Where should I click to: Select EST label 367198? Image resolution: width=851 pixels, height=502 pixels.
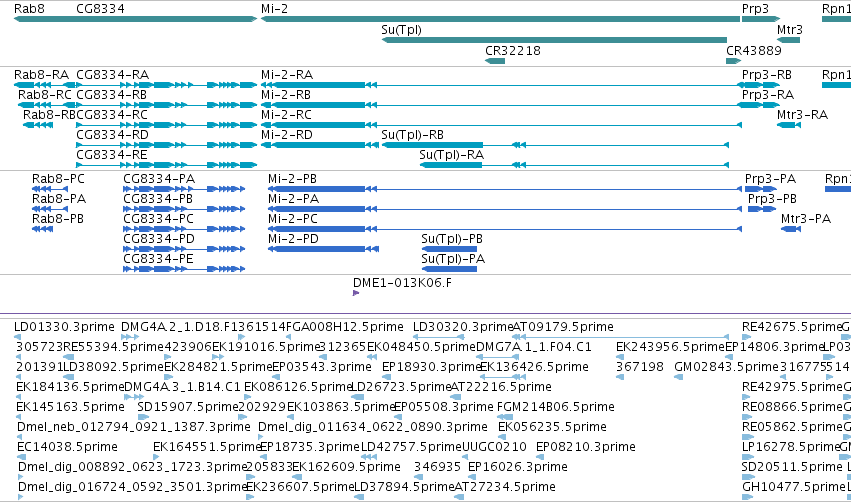640,367
